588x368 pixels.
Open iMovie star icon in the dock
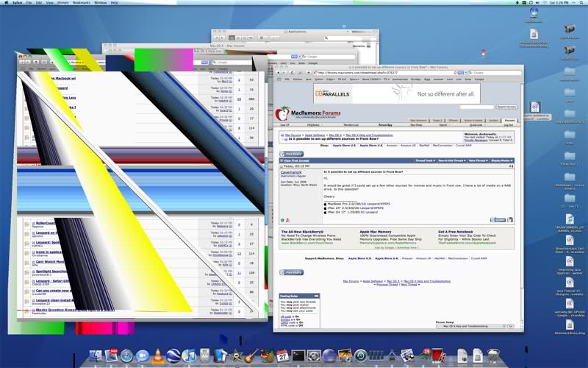[236, 356]
